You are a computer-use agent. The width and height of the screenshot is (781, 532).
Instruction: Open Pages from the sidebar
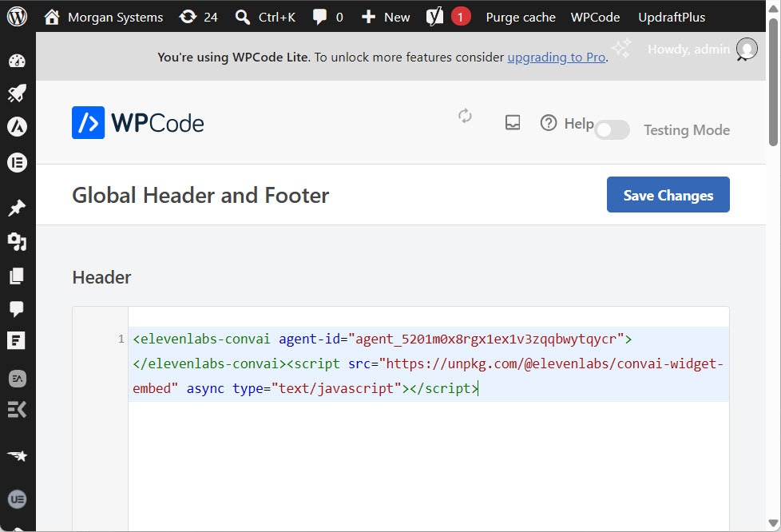point(17,276)
